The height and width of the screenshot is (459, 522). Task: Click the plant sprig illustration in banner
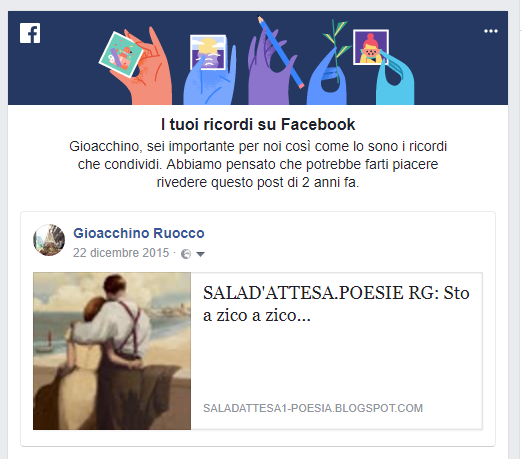337,50
